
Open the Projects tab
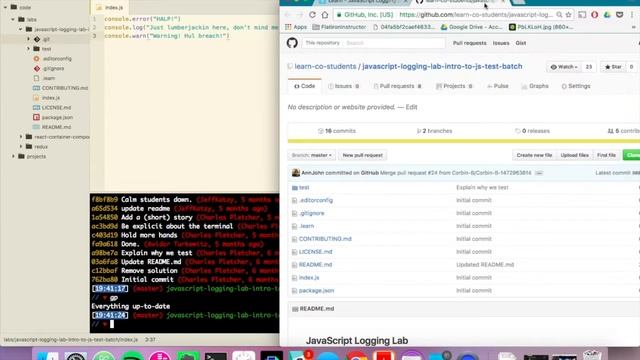454,86
